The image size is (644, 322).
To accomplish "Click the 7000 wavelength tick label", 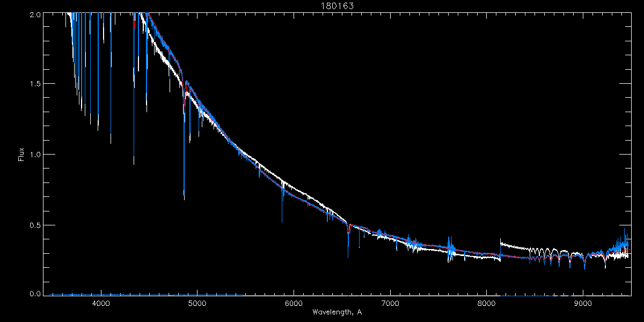I will (390, 303).
